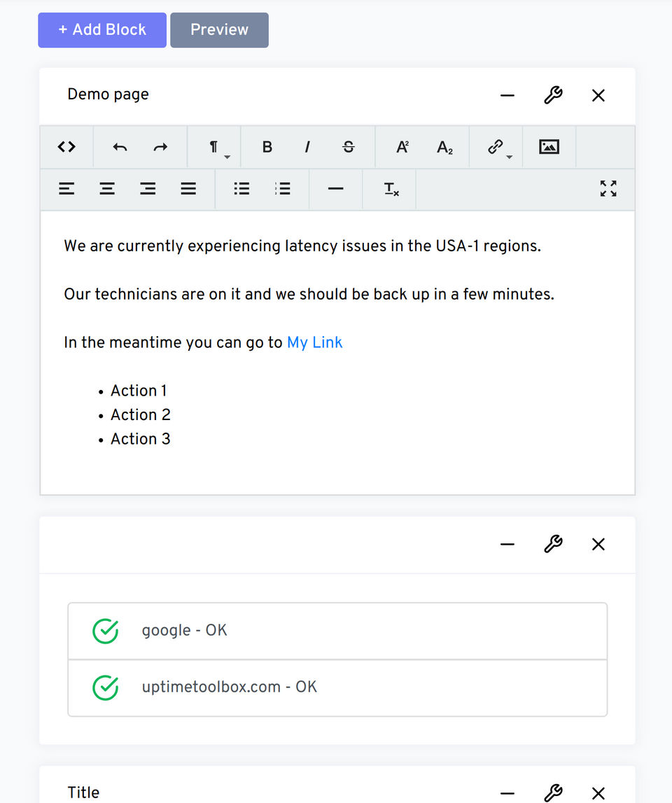Redo the last edit
The width and height of the screenshot is (672, 803).
point(160,148)
